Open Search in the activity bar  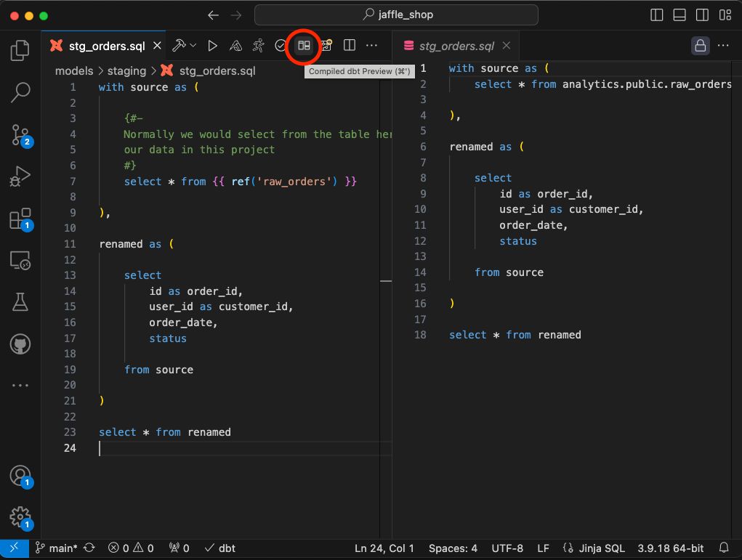click(x=20, y=92)
